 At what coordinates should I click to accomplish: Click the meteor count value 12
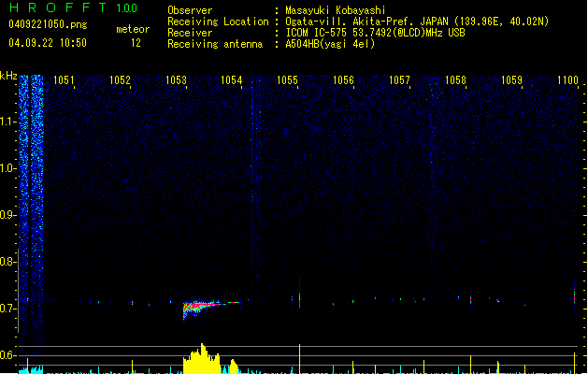click(x=136, y=43)
